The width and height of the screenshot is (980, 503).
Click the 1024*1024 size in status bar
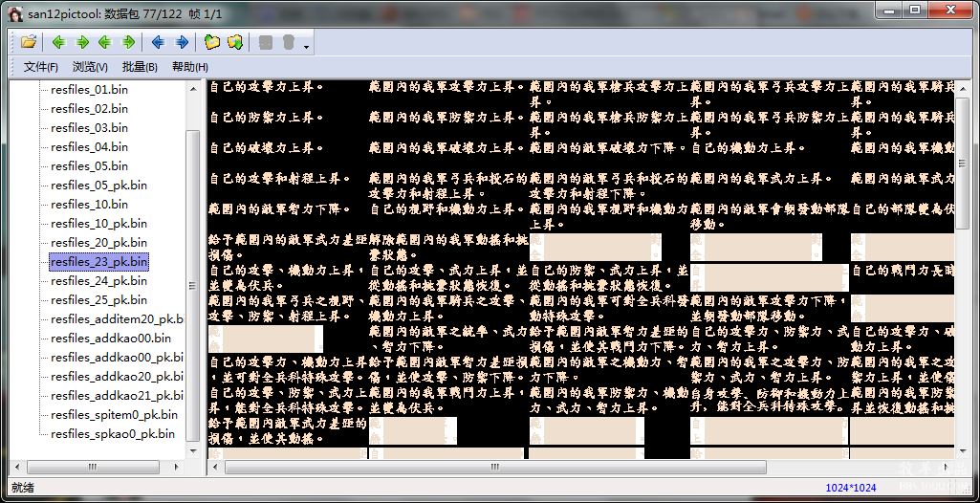pos(851,488)
